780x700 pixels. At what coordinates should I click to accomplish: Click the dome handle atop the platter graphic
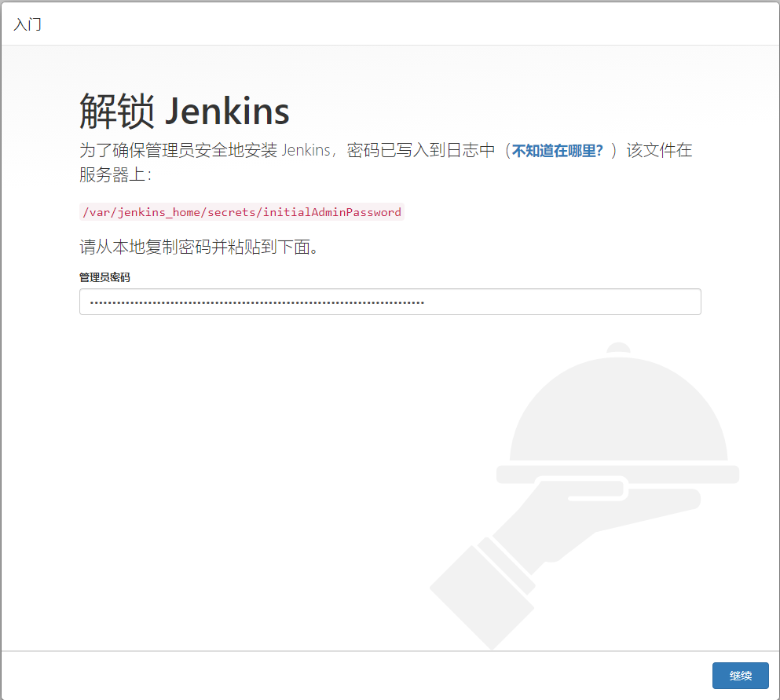tap(619, 348)
